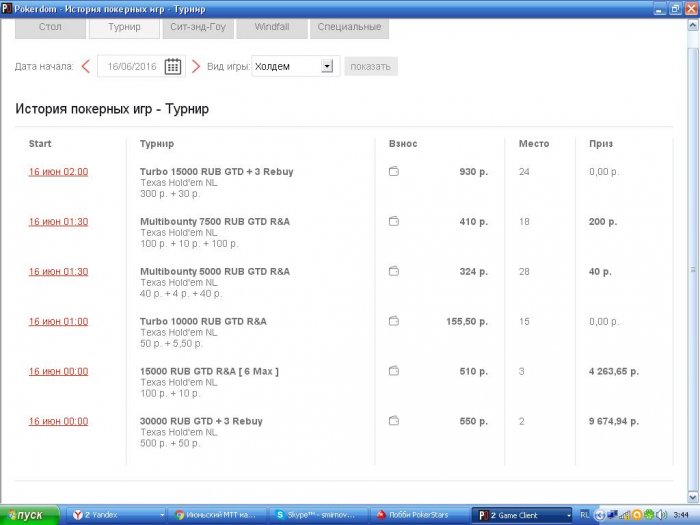The image size is (700, 525).
Task: Click scrollbar down arrow
Action: pyautogui.click(x=693, y=497)
